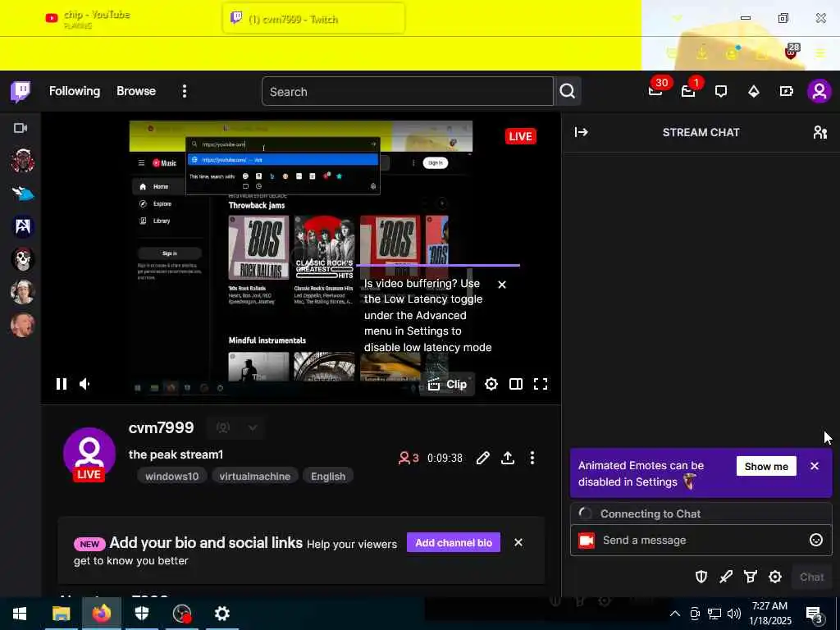Collapse the stream chat panel
Screen dimensions: 840x630
[582, 132]
